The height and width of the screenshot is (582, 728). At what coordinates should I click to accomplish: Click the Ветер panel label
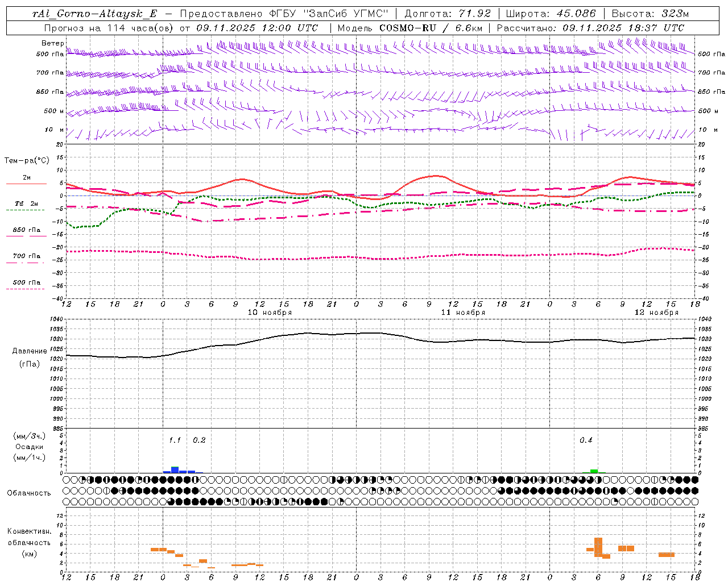click(52, 43)
